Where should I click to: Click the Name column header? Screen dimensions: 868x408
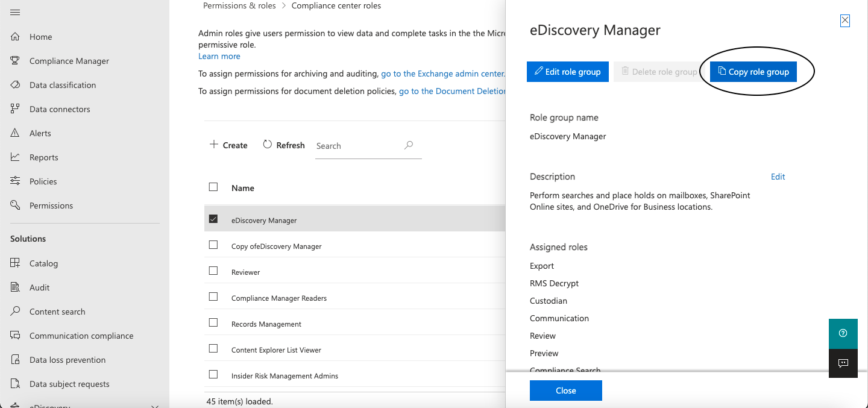click(243, 188)
